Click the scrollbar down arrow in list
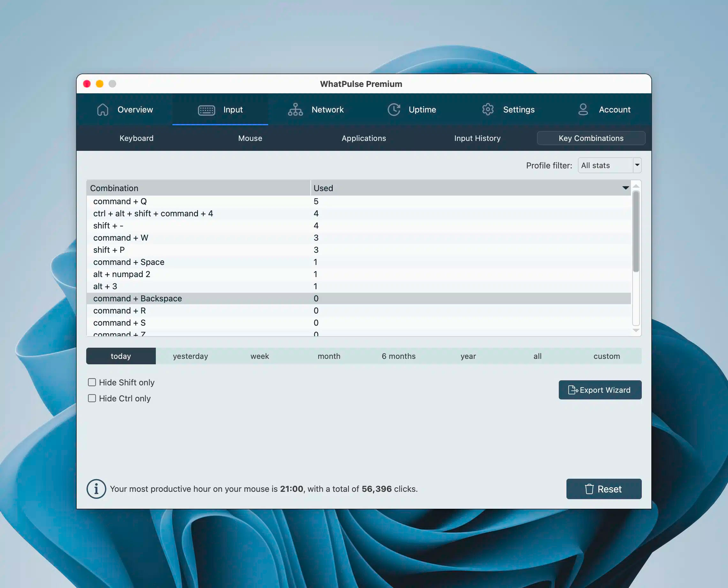This screenshot has height=588, width=728. point(636,330)
